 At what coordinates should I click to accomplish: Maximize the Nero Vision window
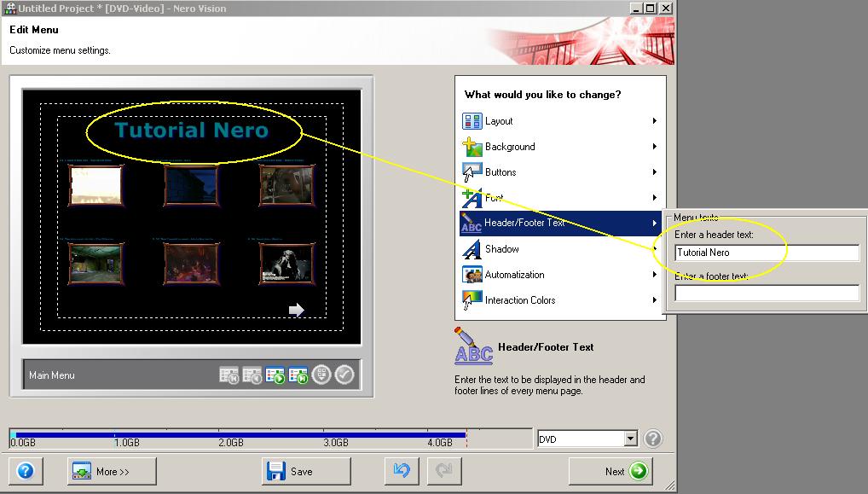[651, 9]
